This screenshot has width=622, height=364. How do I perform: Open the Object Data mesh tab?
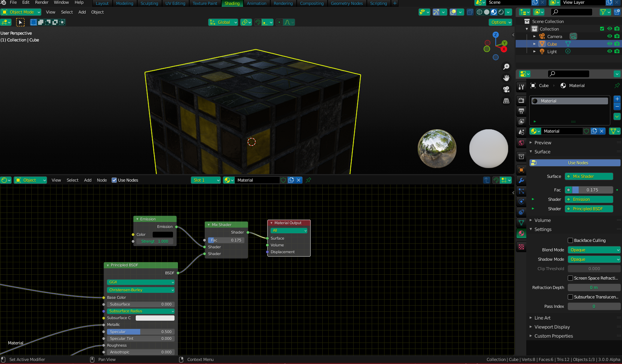tap(521, 223)
